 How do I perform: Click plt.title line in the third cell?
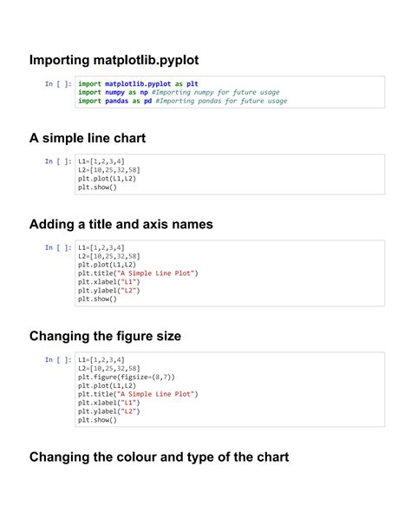(138, 273)
